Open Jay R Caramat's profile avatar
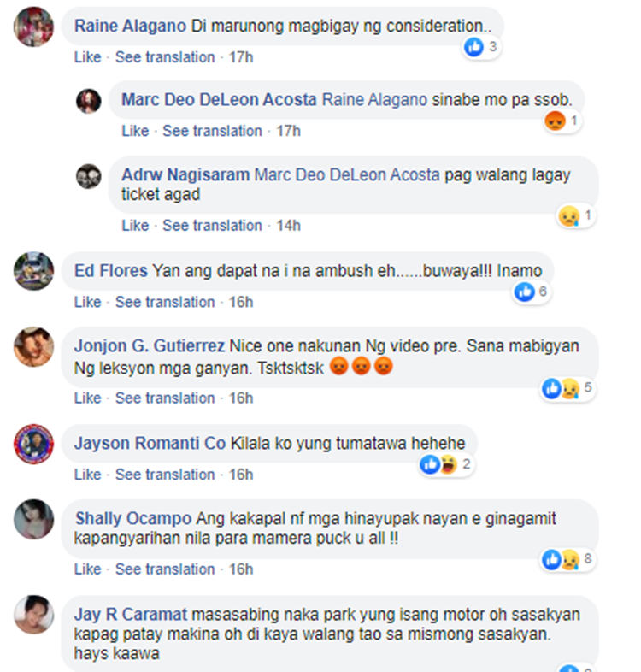The image size is (641, 672). coord(34,615)
